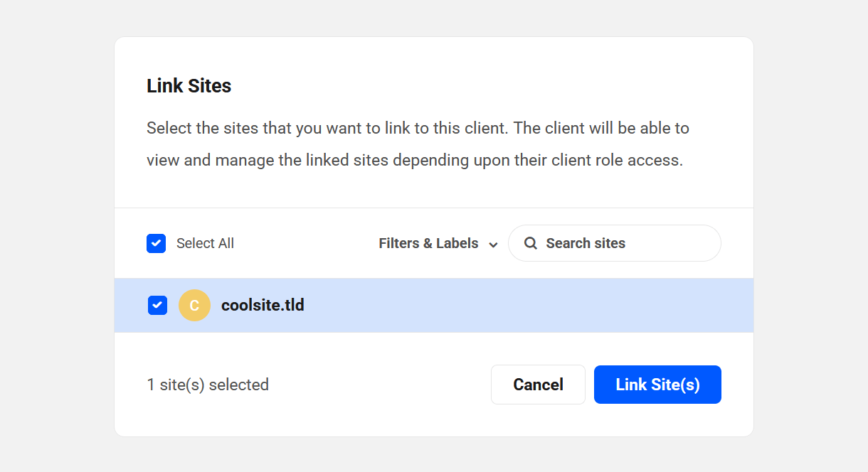The width and height of the screenshot is (868, 472).
Task: Click the "Select All" label text
Action: (x=205, y=243)
